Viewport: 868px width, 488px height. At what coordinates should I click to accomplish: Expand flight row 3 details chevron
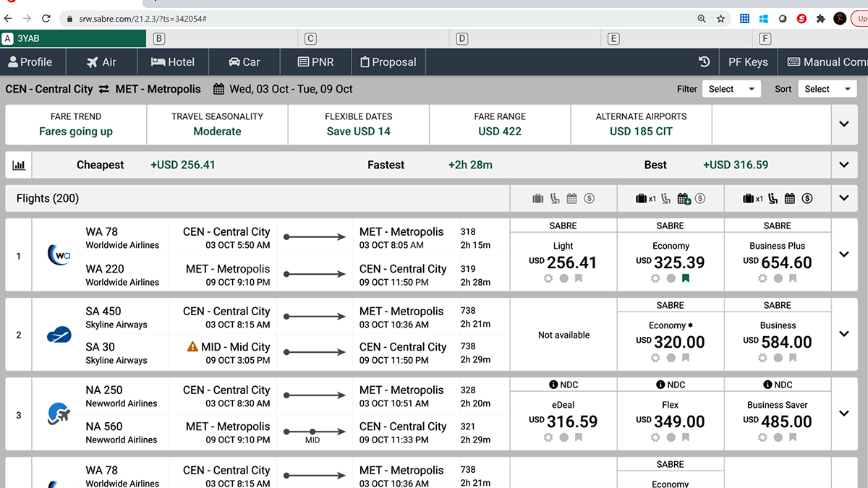pyautogui.click(x=844, y=414)
